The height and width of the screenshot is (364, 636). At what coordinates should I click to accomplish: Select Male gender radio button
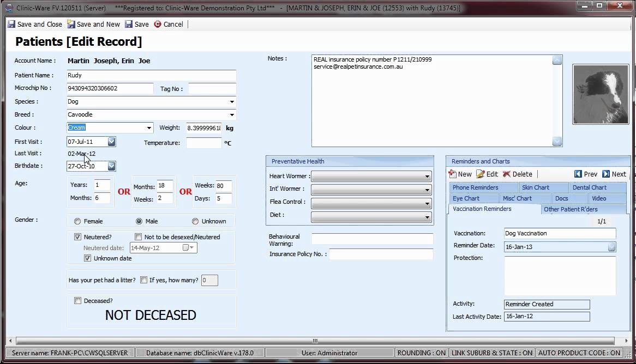(x=139, y=221)
